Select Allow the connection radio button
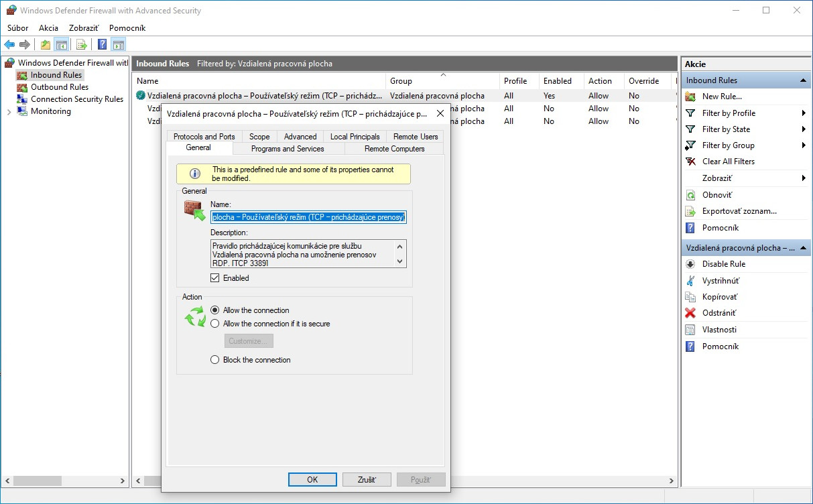This screenshot has height=504, width=813. pos(215,310)
